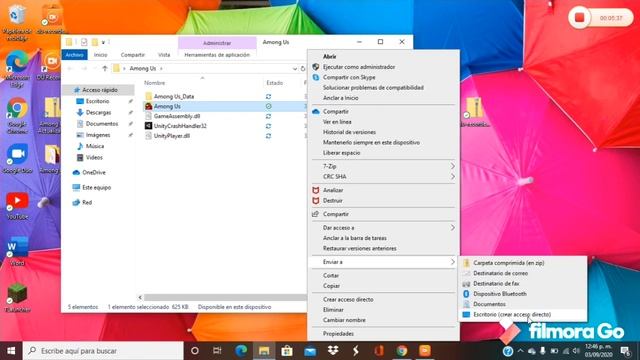
Task: Open OneDrive in the navigation pane
Action: pos(93,172)
